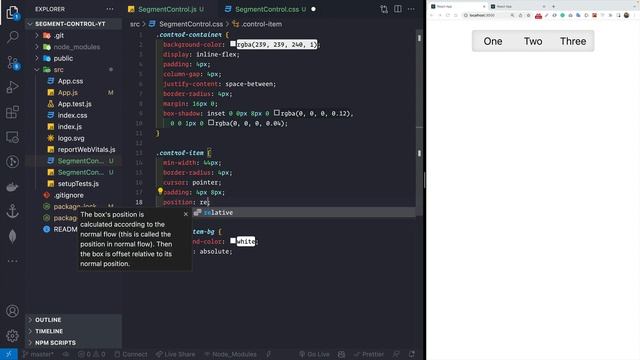This screenshot has width=640, height=360.
Task: Click Go Live in status bar
Action: click(x=314, y=354)
